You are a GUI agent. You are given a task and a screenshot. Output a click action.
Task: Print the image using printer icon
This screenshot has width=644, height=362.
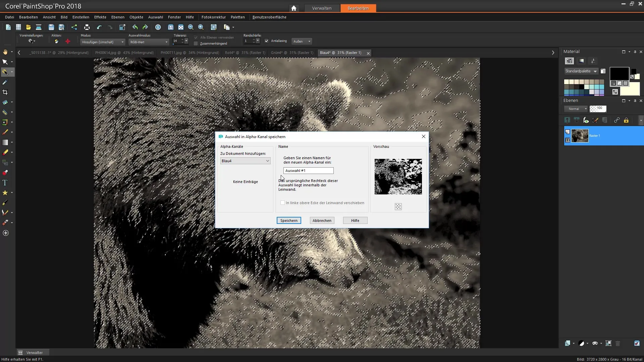(x=87, y=27)
